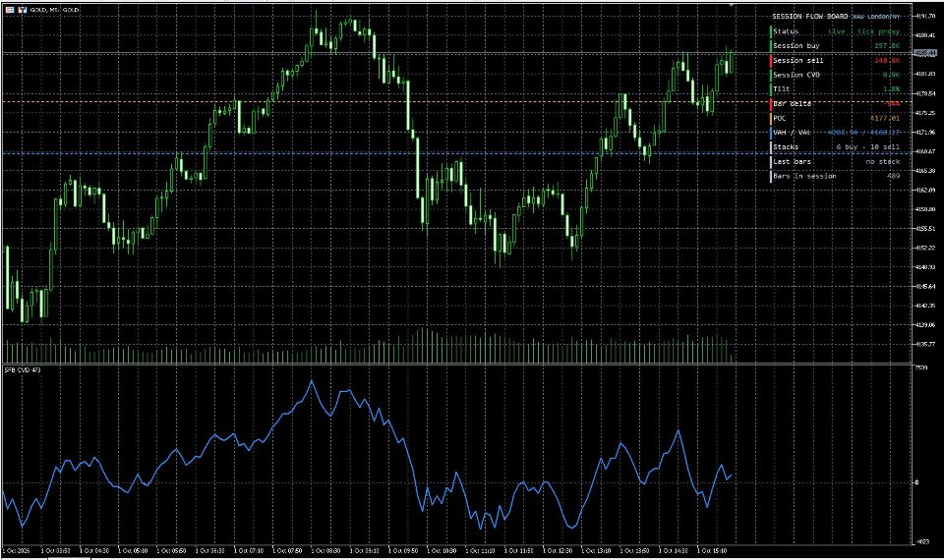
Task: Click the SFB CVD 473 indicator label
Action: coord(23,370)
